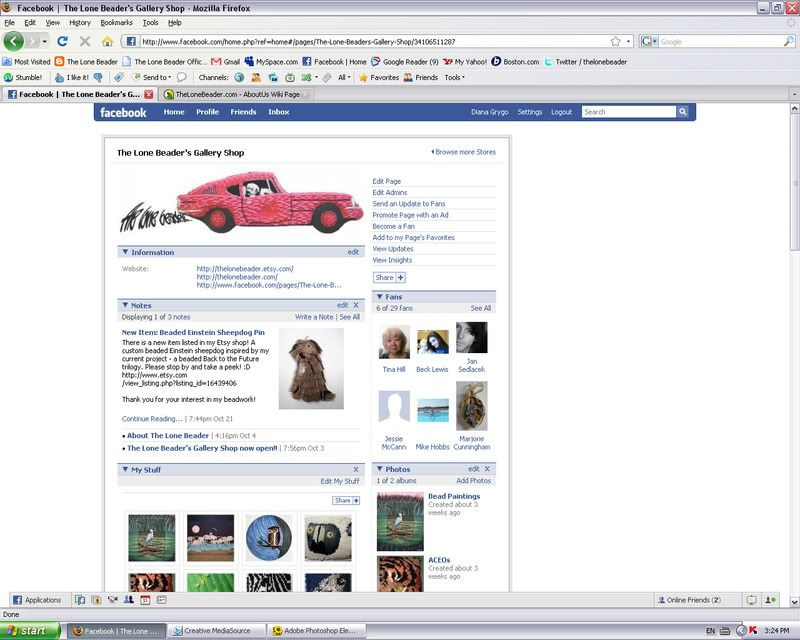Open the browser Home page icon
The width and height of the screenshot is (800, 640).
107,41
